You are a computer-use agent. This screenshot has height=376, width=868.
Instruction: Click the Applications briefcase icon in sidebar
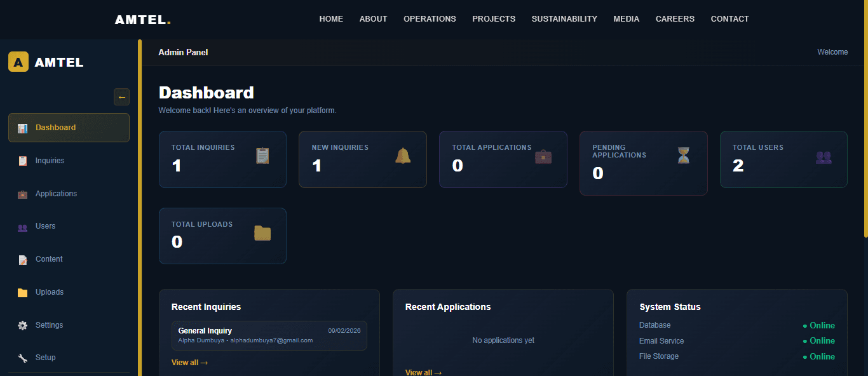pyautogui.click(x=23, y=194)
